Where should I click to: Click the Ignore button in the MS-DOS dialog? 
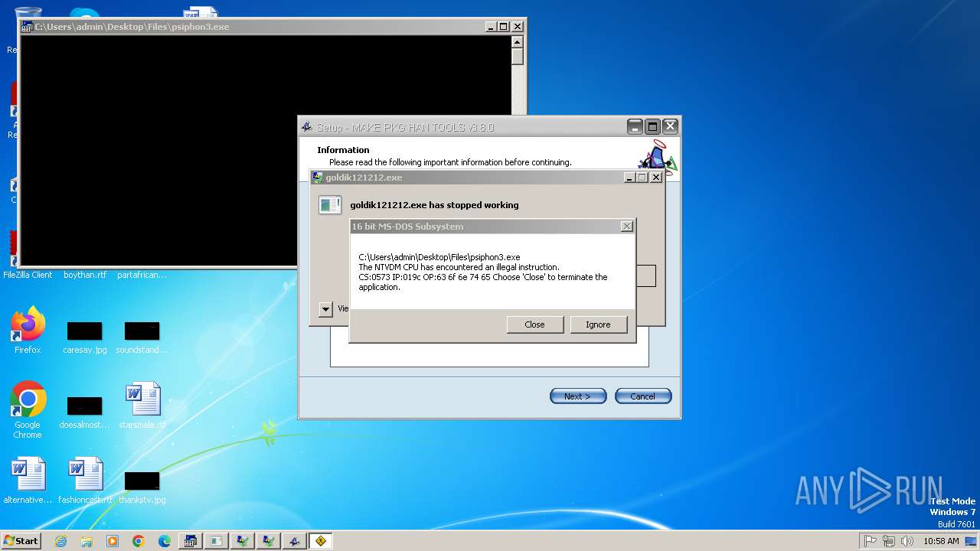coord(598,324)
